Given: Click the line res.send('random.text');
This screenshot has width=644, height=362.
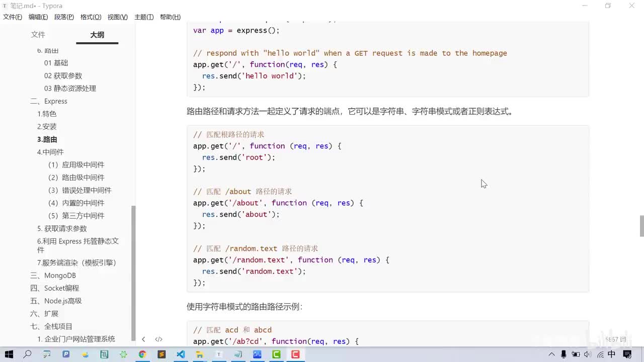Looking at the screenshot, I should pos(254,271).
